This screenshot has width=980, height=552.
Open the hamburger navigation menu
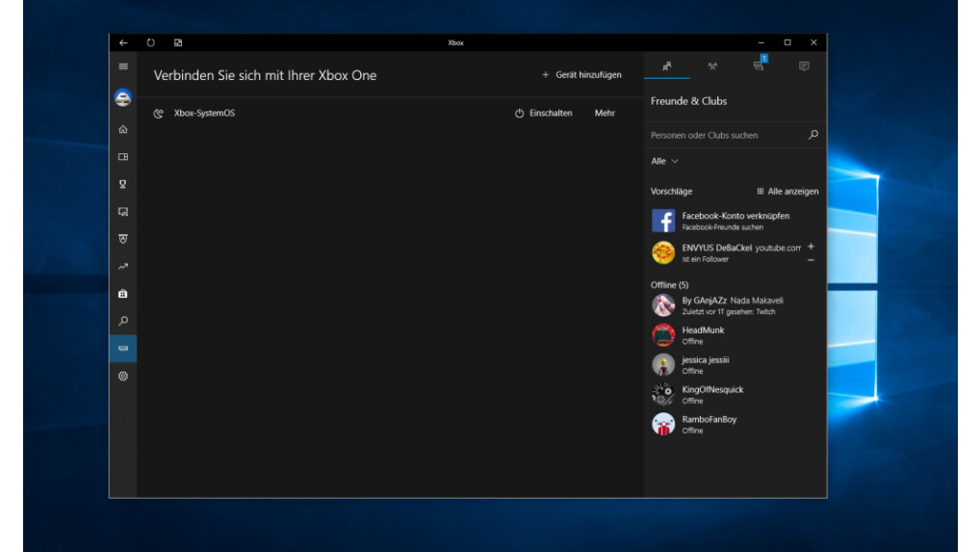tap(123, 66)
